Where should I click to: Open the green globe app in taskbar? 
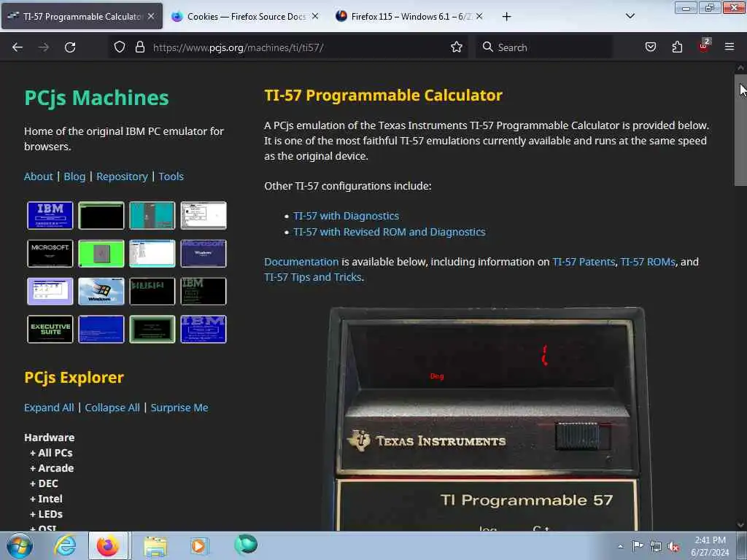pyautogui.click(x=246, y=544)
